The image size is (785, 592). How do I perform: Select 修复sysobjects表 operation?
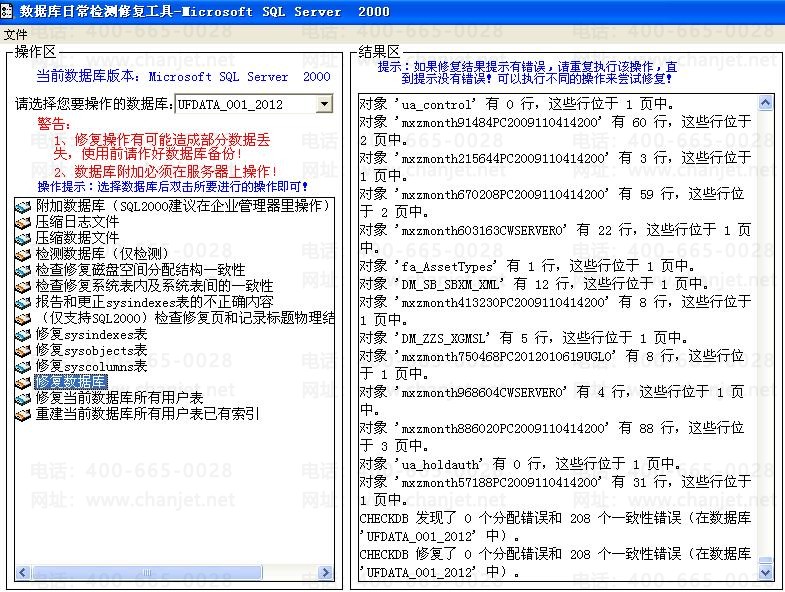[x=91, y=350]
